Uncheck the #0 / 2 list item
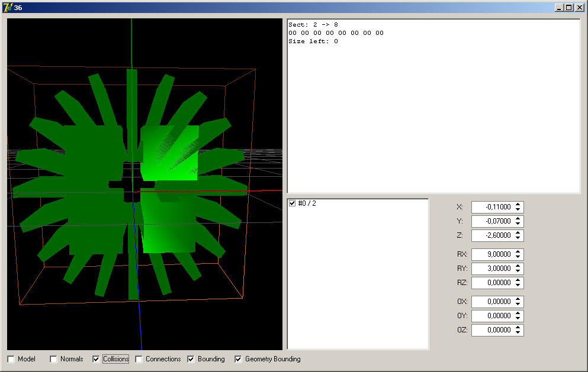This screenshot has width=588, height=372. pos(293,203)
